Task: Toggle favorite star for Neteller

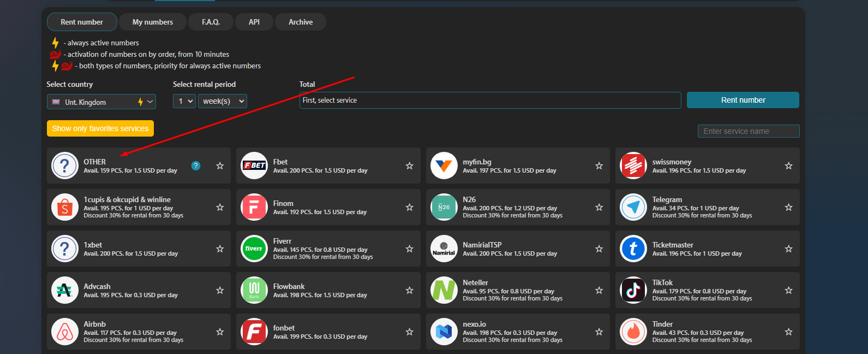Action: point(599,290)
